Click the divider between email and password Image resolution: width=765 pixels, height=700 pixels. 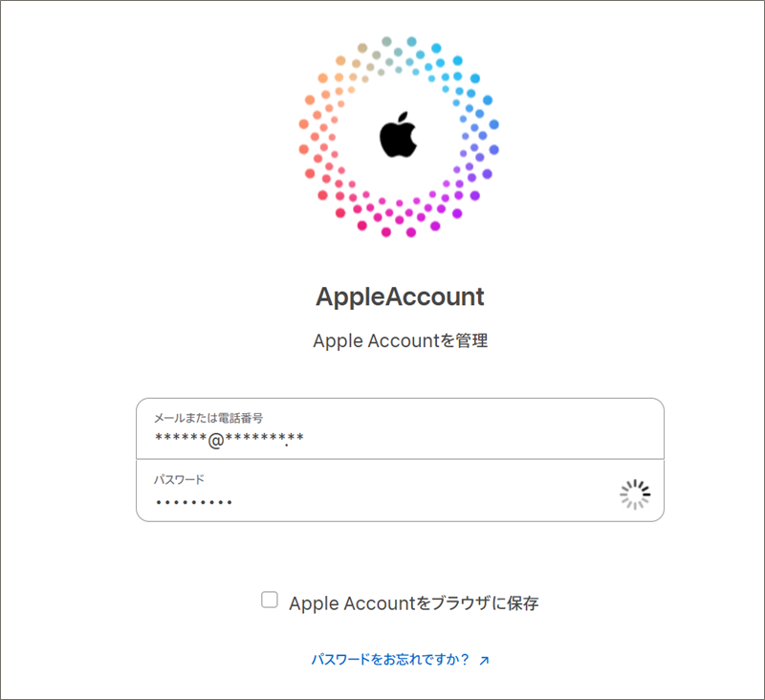tap(400, 459)
